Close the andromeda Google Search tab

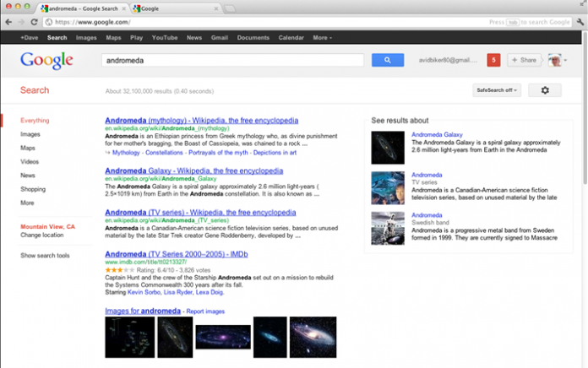(x=124, y=8)
